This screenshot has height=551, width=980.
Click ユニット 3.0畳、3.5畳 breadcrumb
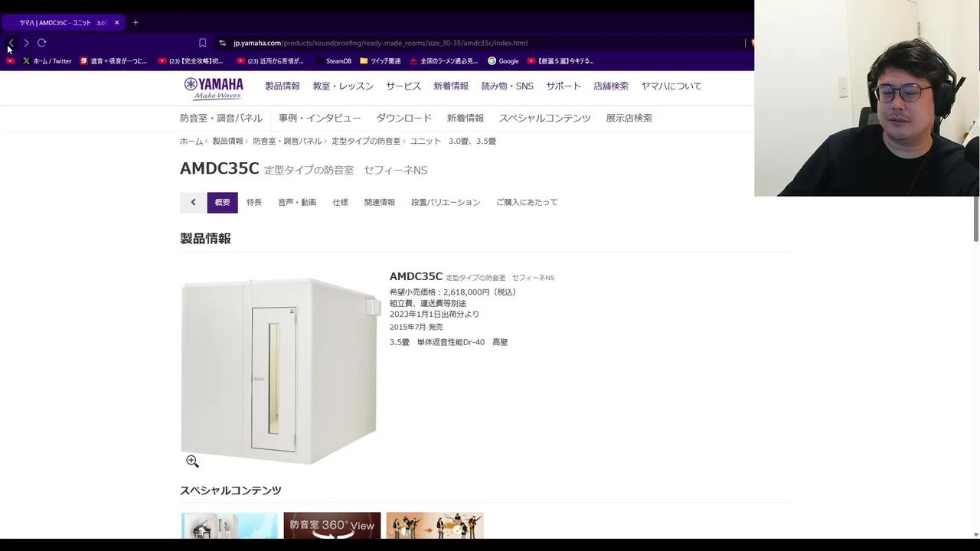click(x=453, y=142)
